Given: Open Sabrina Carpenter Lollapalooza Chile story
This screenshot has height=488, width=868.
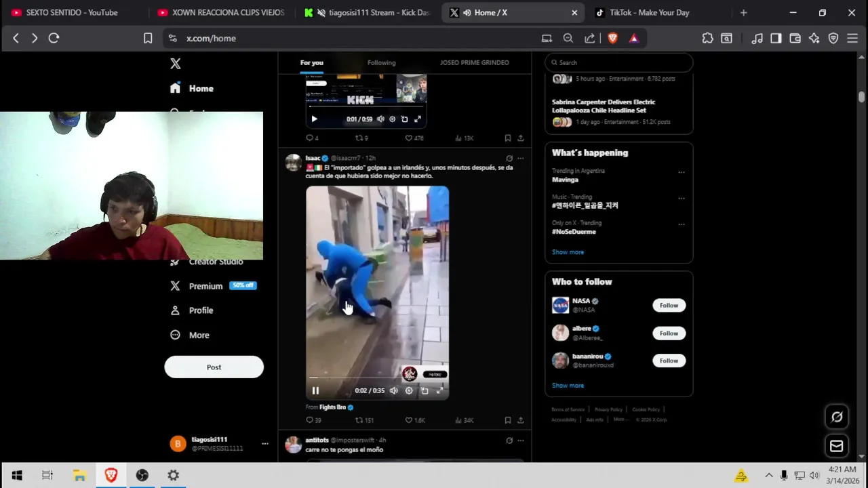Looking at the screenshot, I should (x=604, y=106).
